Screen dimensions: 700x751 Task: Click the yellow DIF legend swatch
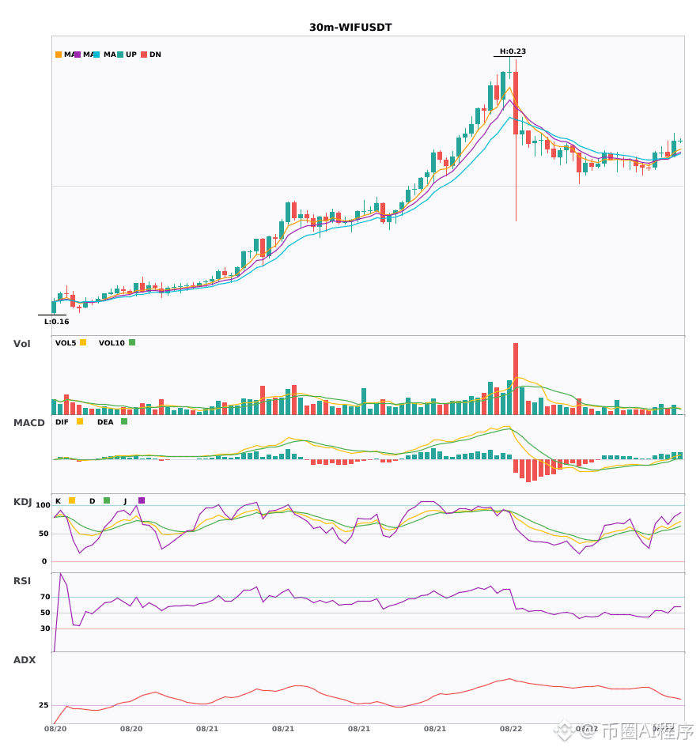80,421
